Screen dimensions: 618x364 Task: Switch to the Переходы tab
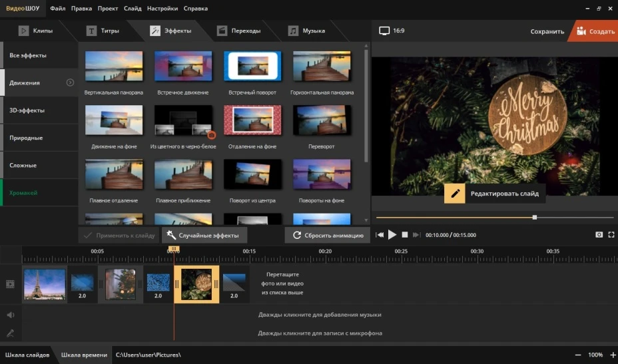tap(238, 31)
